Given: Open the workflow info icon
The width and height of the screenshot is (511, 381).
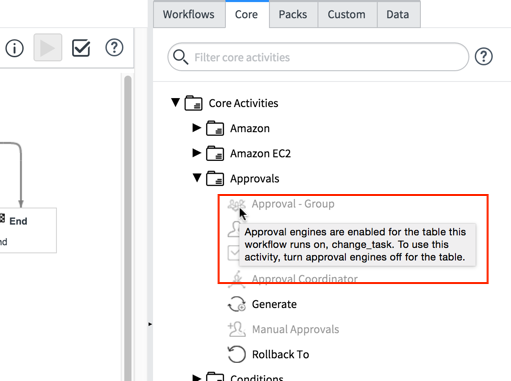Looking at the screenshot, I should [14, 48].
